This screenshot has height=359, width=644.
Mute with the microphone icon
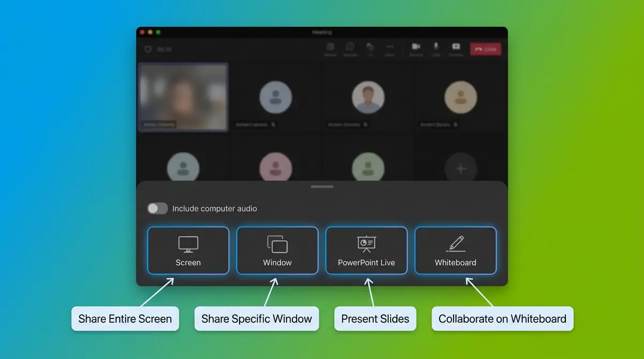[436, 47]
